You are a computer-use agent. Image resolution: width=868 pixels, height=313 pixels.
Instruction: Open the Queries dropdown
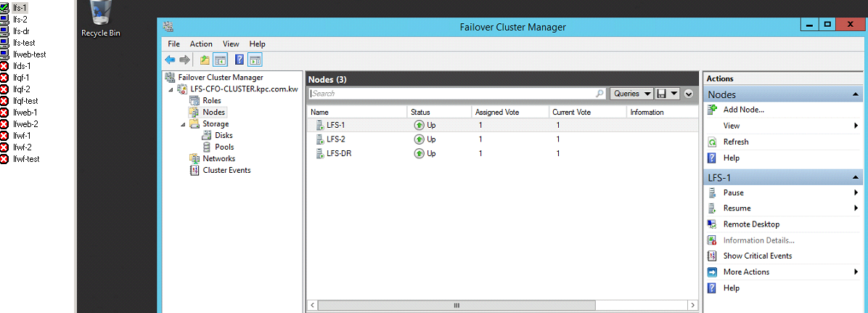[631, 94]
